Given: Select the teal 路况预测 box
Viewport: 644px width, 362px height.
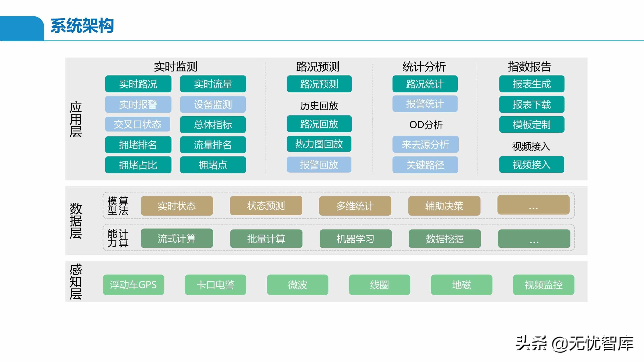Looking at the screenshot, I should pyautogui.click(x=319, y=84).
